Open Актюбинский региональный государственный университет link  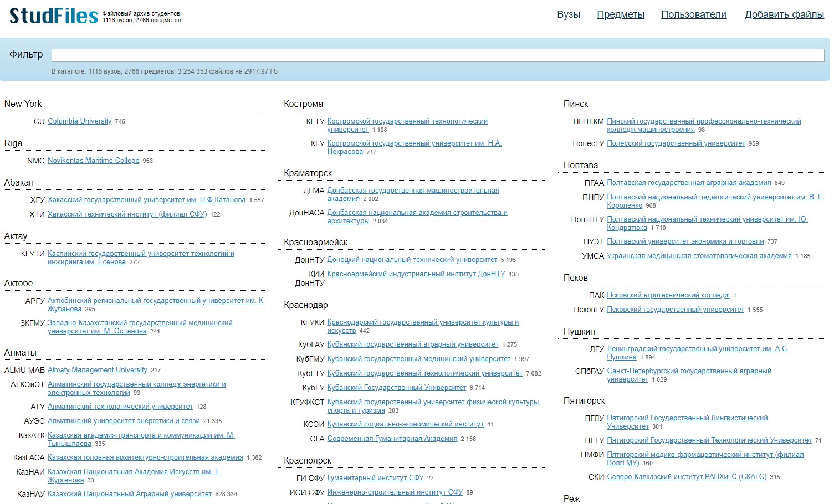(x=156, y=305)
